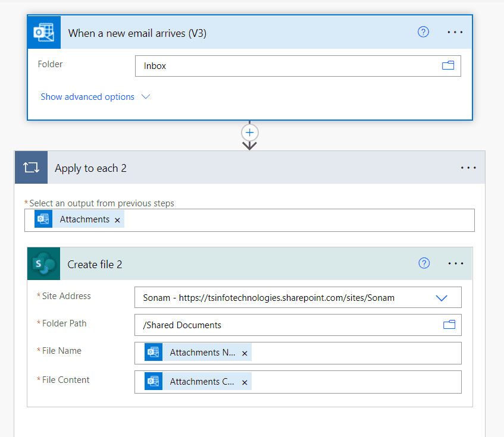Expand Show advanced options
The width and height of the screenshot is (504, 437).
[x=87, y=97]
